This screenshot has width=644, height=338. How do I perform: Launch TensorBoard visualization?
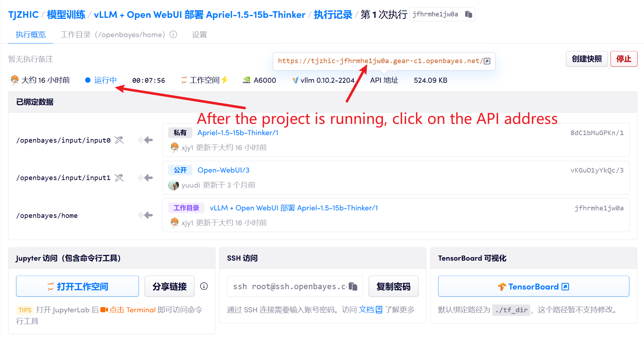[533, 286]
